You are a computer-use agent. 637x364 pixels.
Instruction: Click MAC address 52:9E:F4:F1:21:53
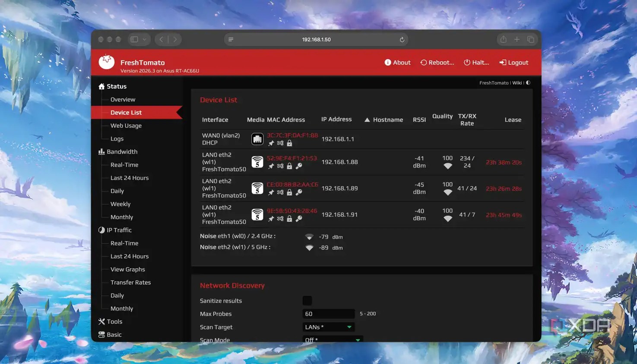pyautogui.click(x=292, y=158)
